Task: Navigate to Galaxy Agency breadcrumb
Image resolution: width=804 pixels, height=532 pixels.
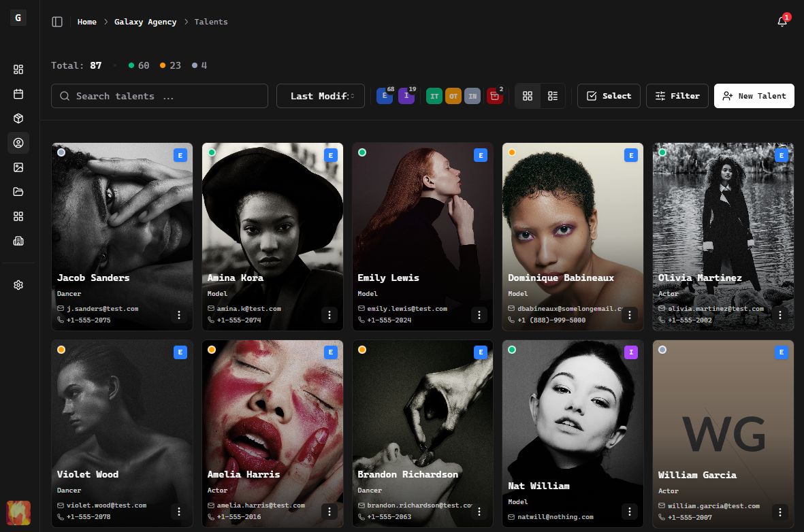Action: click(x=145, y=22)
